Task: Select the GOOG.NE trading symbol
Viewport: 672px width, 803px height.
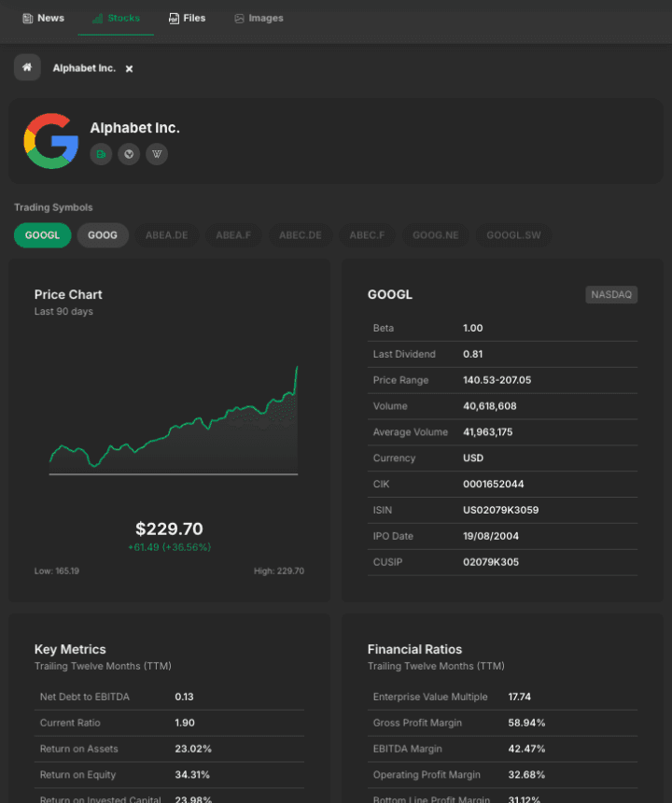Action: (x=436, y=235)
